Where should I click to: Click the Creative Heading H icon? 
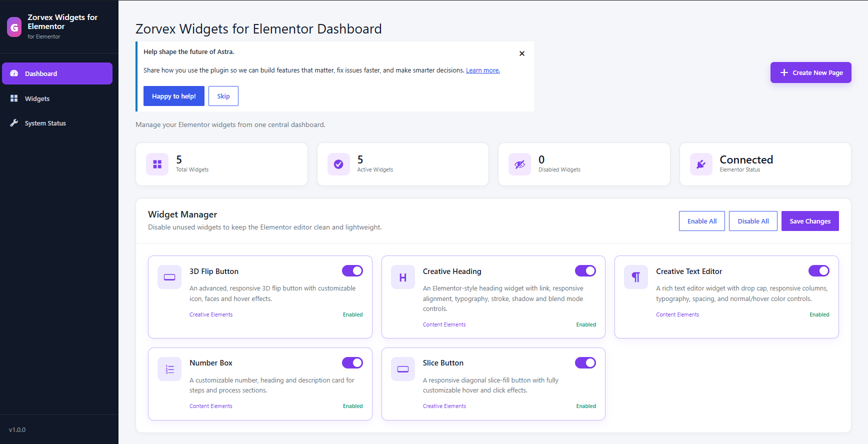click(403, 277)
